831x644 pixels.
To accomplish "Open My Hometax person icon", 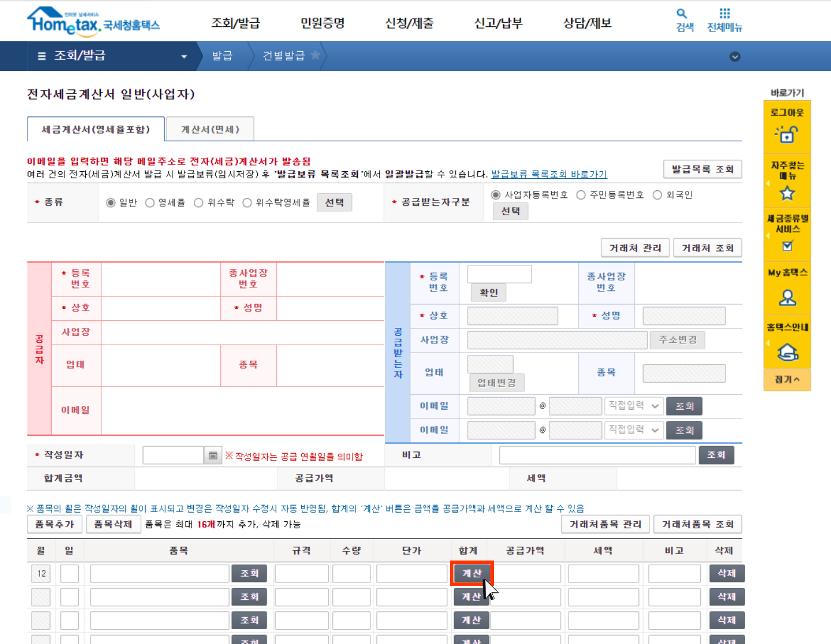I will coord(787,298).
